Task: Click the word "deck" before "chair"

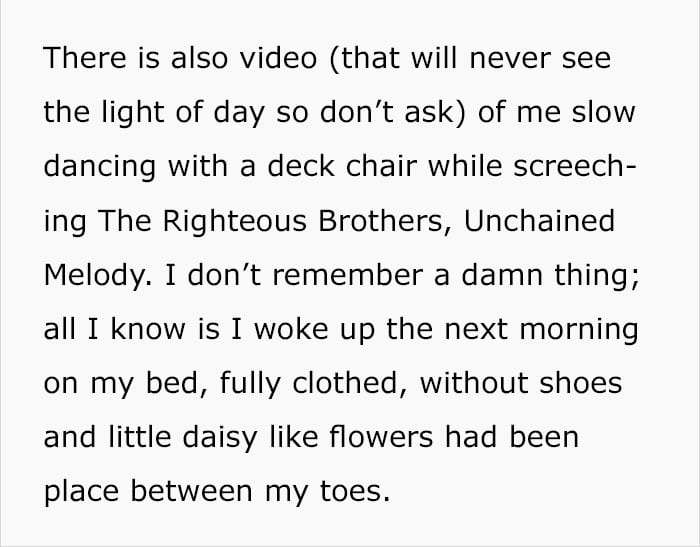Action: [x=300, y=166]
